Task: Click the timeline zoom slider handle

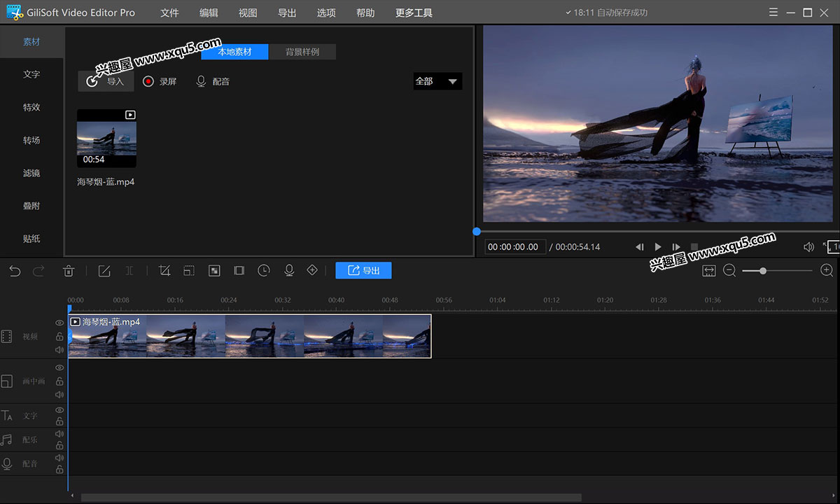Action: pos(763,271)
